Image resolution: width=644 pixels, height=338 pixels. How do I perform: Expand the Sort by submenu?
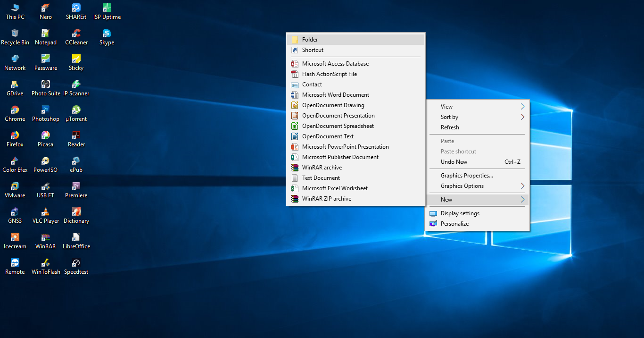point(477,117)
